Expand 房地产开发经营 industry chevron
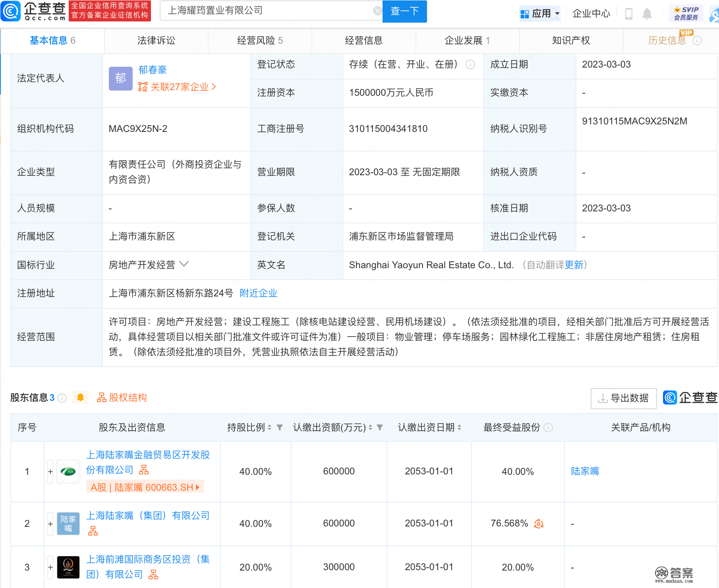Image resolution: width=719 pixels, height=588 pixels. pos(184,264)
